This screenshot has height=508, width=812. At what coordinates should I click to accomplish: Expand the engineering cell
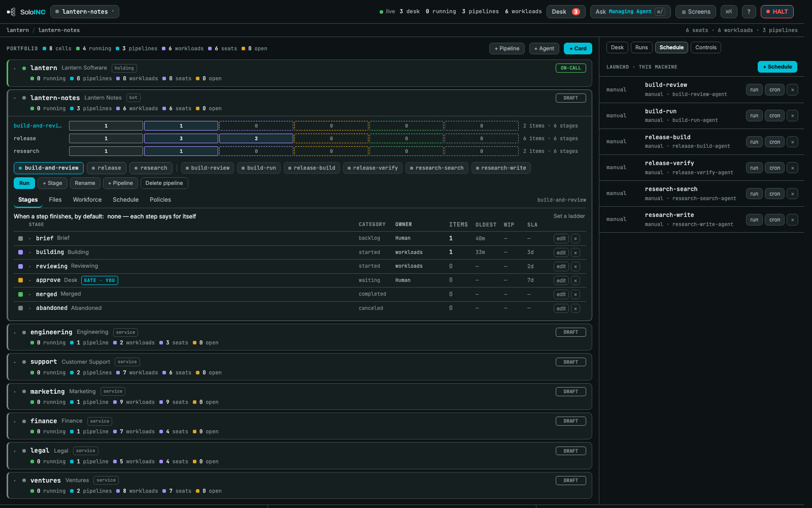pyautogui.click(x=15, y=333)
